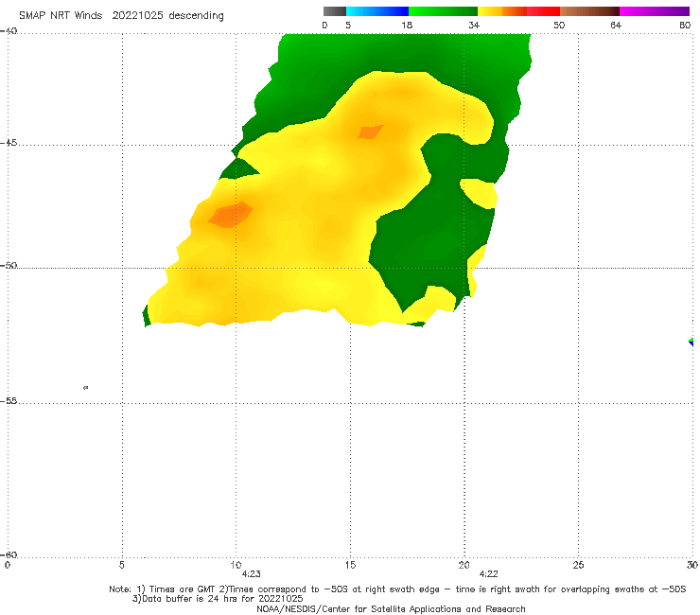The height and width of the screenshot is (615, 700).
Task: Click the longitude axis label '30'
Action: coord(692,565)
